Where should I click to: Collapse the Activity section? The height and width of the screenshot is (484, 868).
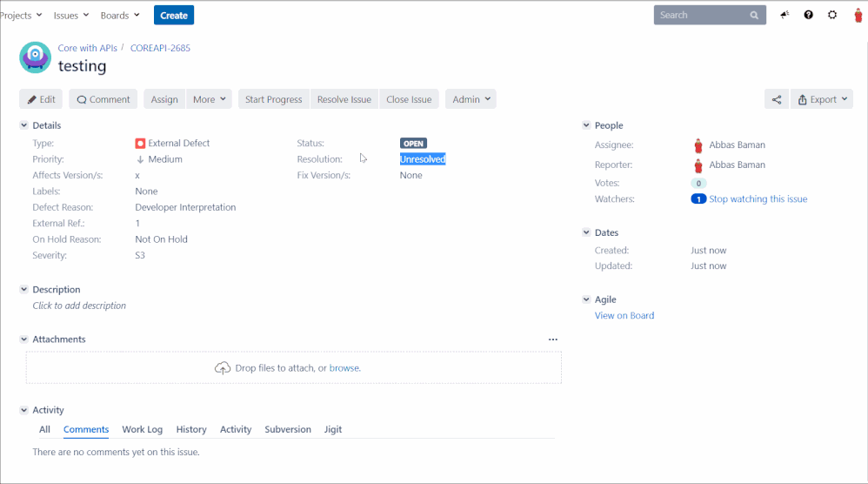[23, 410]
